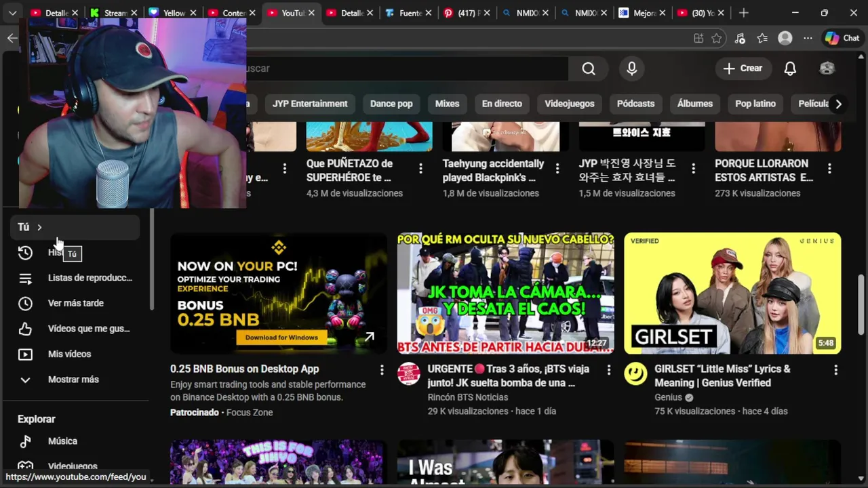Select the Videojuegos filter chip
Screen dimensions: 868x488
570,104
